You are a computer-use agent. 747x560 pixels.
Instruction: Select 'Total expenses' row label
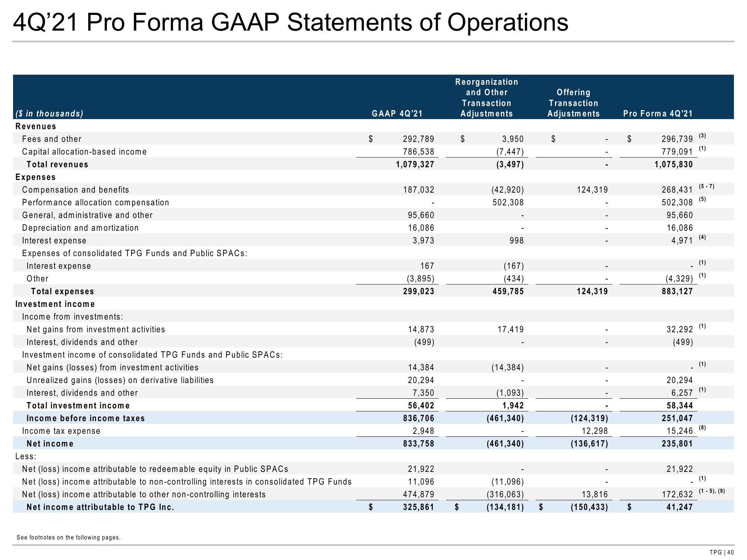(x=63, y=291)
